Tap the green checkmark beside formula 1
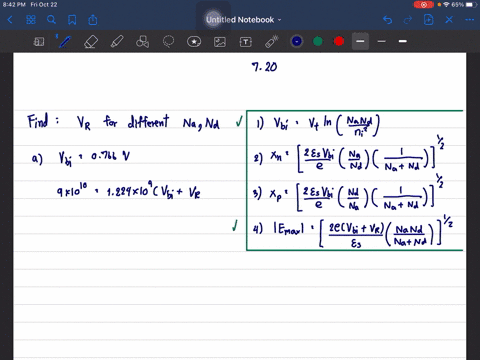 click(239, 121)
